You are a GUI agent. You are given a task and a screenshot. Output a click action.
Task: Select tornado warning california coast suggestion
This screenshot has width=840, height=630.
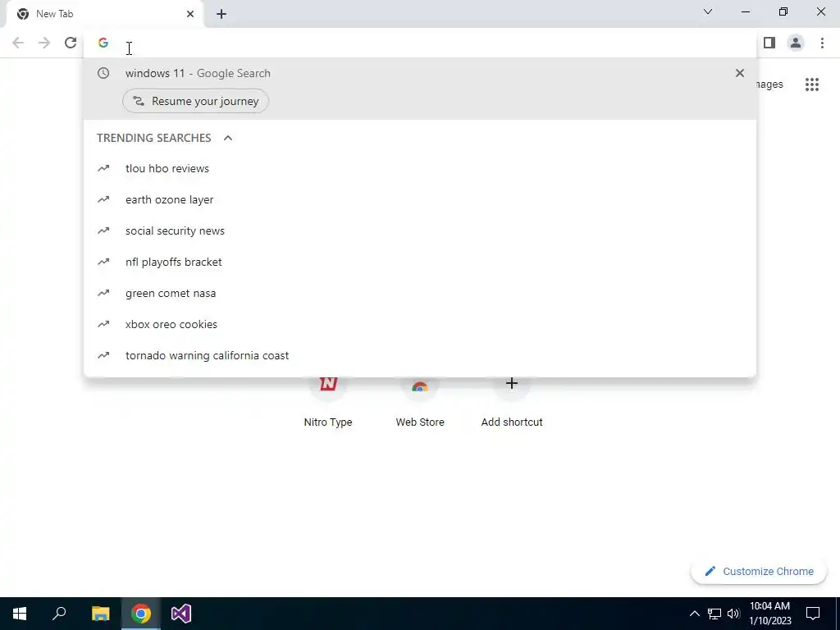(420, 356)
